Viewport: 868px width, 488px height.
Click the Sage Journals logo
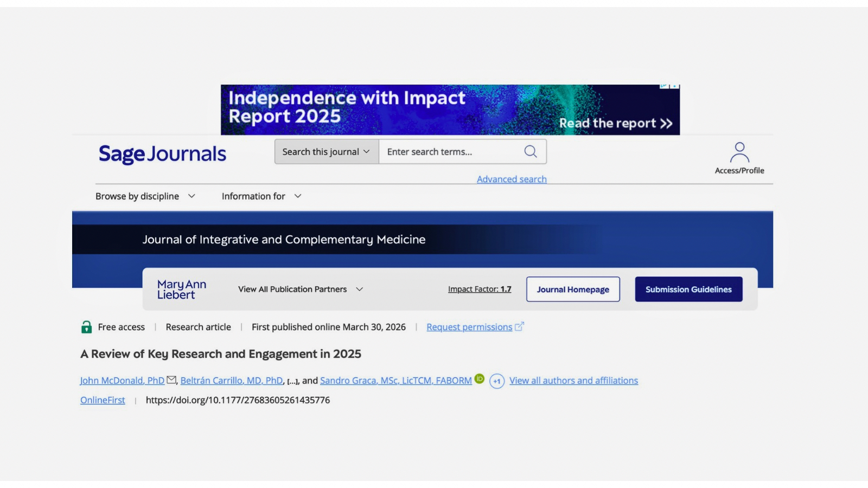(162, 154)
